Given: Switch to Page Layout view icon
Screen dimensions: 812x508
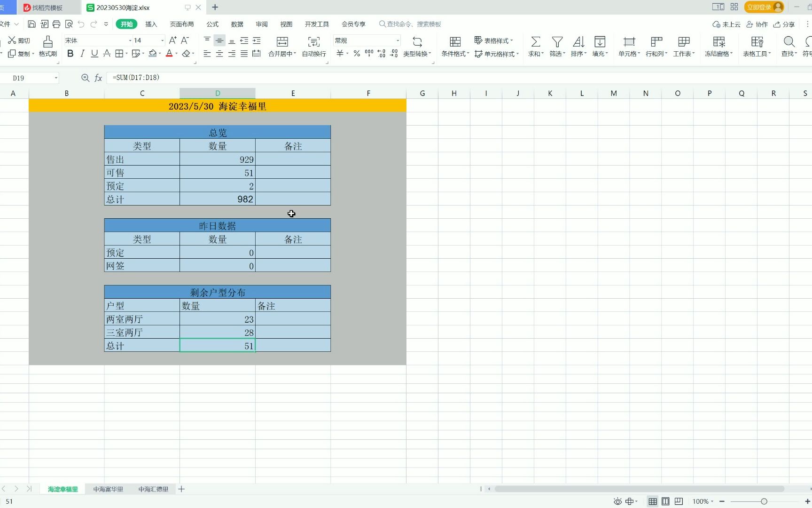Looking at the screenshot, I should [x=665, y=501].
